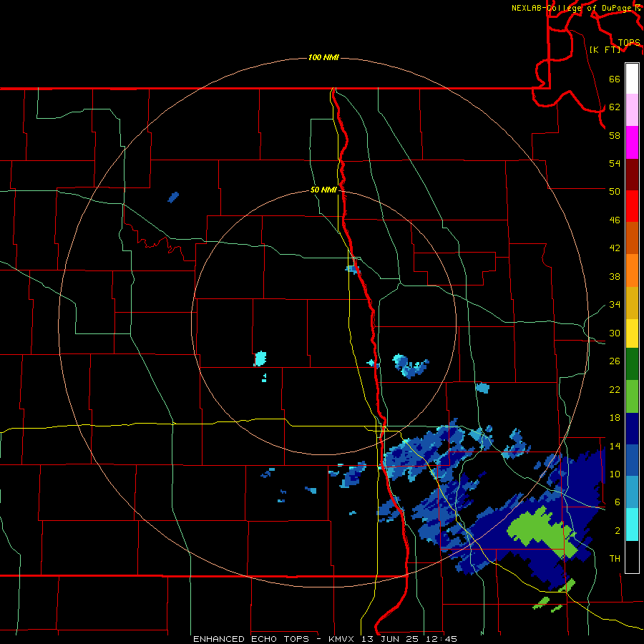Click the legend value "18"
This screenshot has height=644, width=644.
pos(615,418)
